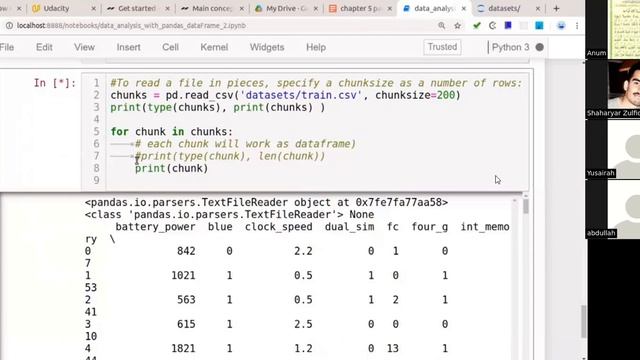Viewport: 640px width, 360px height.
Task: Click the battery_power value 842
Action: pos(186,251)
